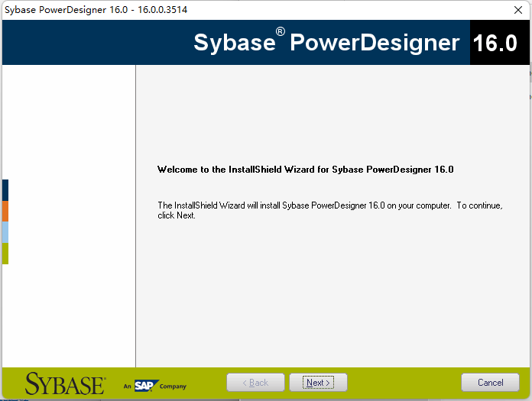Image resolution: width=532 pixels, height=401 pixels.
Task: Click the Next button to continue installation
Action: (318, 383)
